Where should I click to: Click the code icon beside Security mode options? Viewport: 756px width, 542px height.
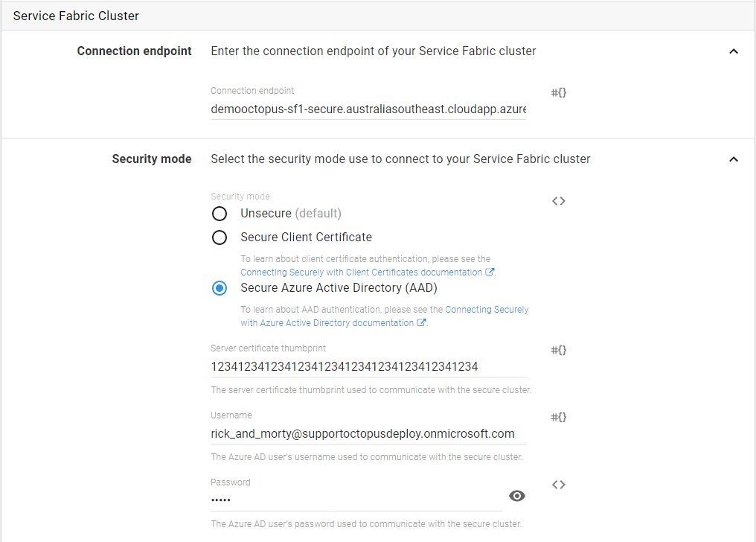click(x=559, y=201)
